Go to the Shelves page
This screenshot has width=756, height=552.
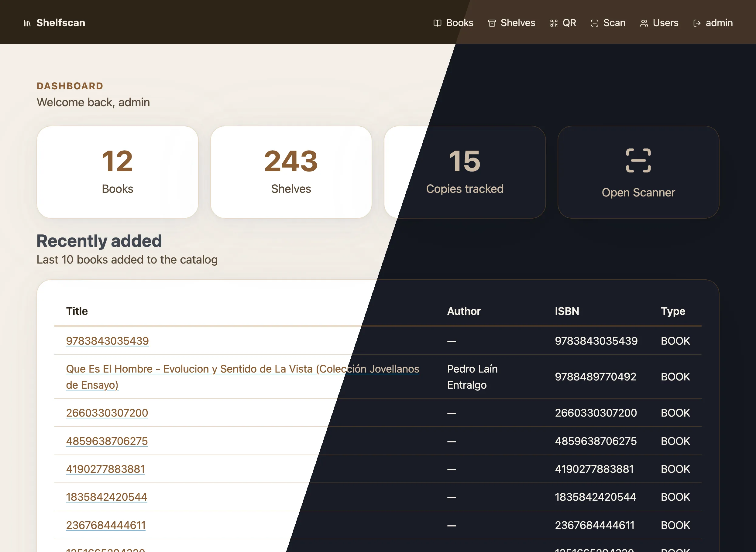coord(512,23)
